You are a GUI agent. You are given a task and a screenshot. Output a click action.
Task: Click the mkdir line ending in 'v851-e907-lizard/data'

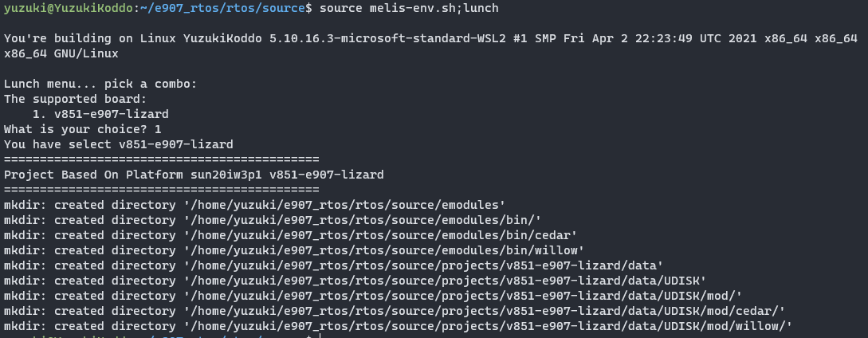pos(333,265)
